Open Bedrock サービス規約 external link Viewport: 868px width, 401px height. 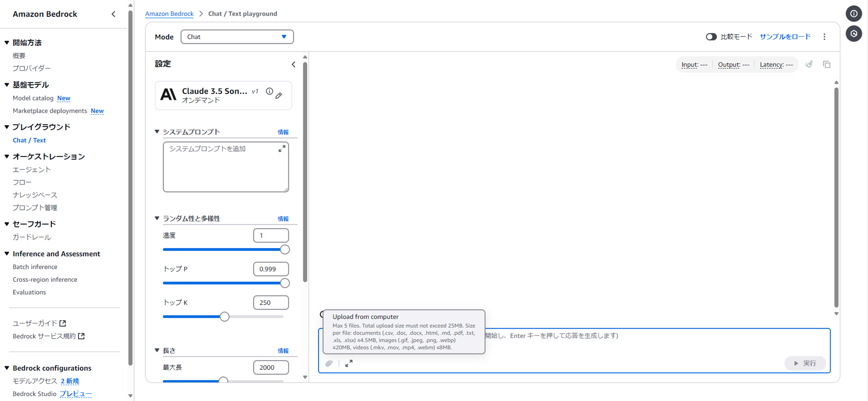(x=49, y=336)
